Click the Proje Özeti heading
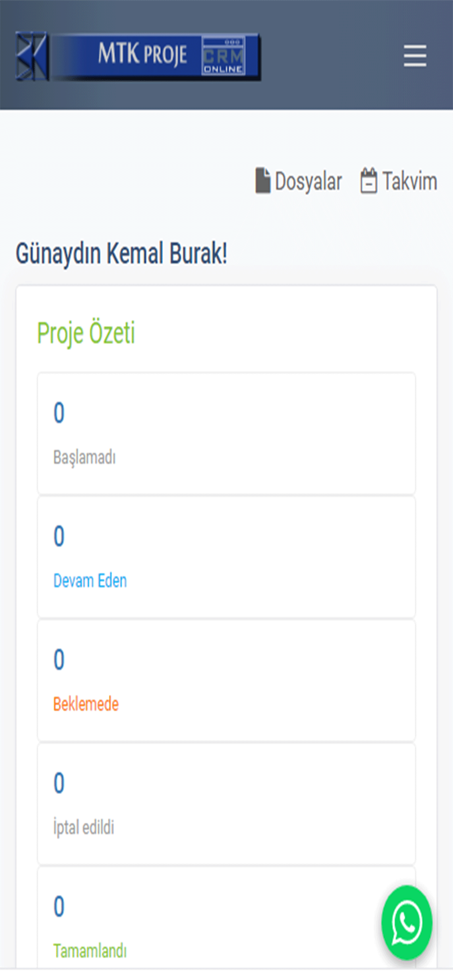453x980 pixels. [x=86, y=333]
